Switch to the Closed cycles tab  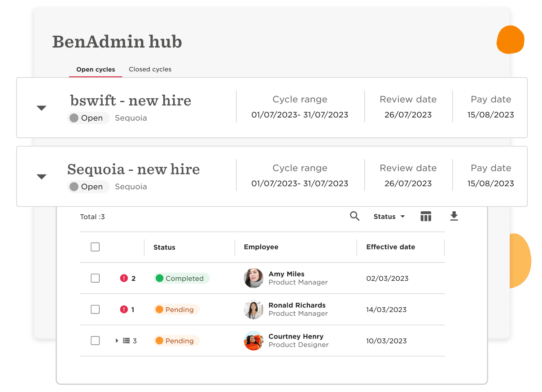point(150,69)
